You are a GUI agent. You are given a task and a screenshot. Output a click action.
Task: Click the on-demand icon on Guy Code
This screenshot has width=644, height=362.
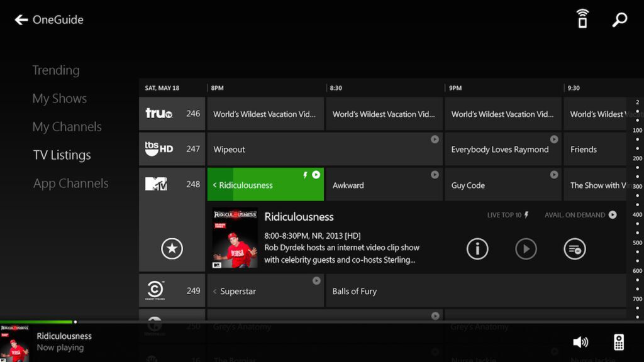pos(554,175)
